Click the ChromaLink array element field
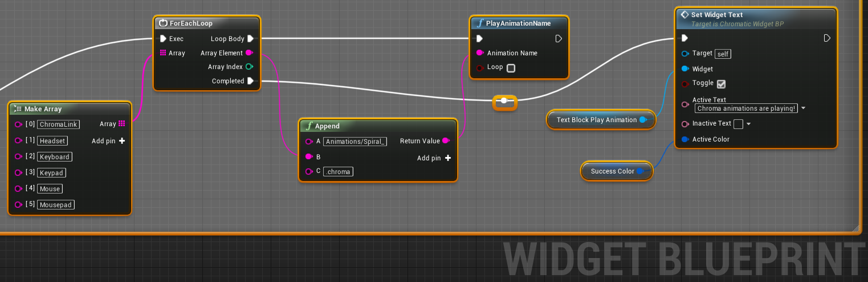The image size is (868, 282). (59, 124)
